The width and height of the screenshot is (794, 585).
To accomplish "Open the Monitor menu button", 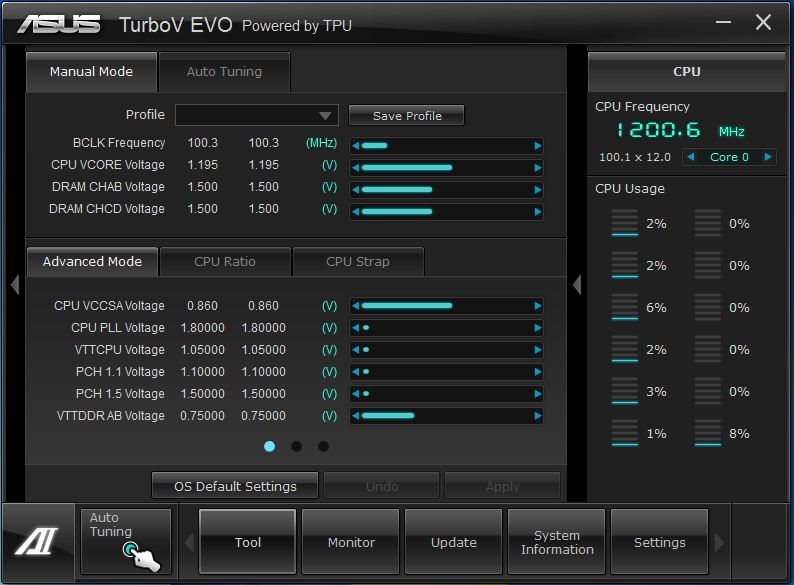I will (x=351, y=542).
